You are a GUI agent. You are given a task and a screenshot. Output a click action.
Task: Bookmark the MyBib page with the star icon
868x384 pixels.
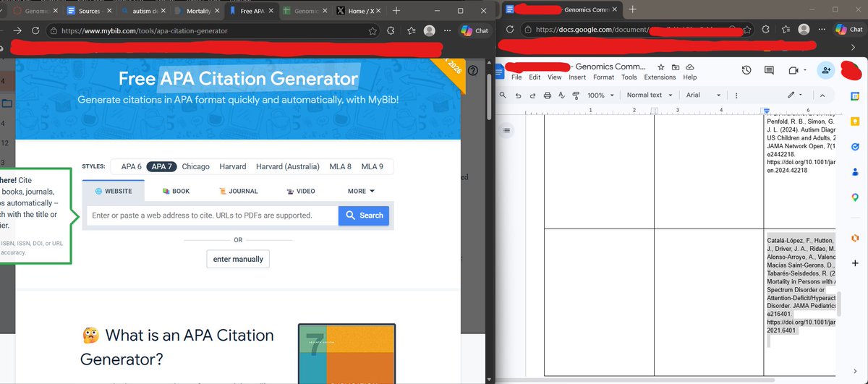[x=373, y=31]
